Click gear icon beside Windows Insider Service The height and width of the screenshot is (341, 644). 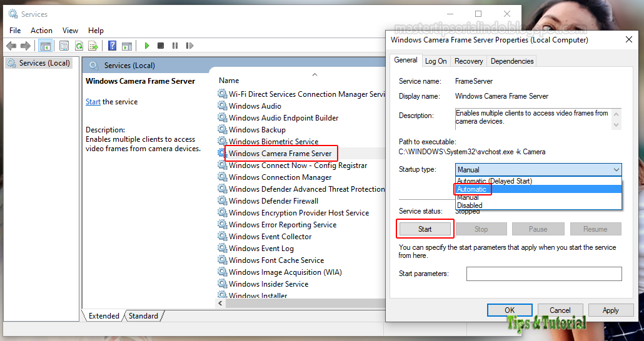tap(222, 284)
